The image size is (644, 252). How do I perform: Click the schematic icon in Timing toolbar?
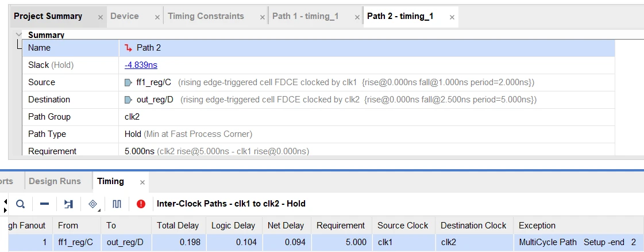click(68, 204)
